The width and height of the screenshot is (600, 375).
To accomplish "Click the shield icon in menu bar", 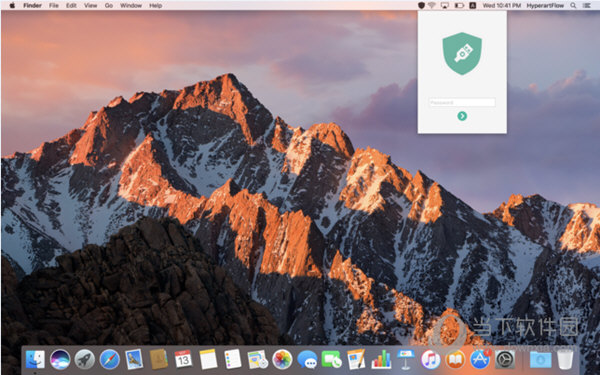I will tap(421, 5).
